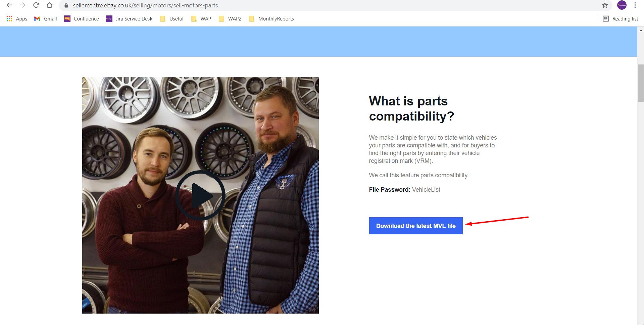
Task: Open the Chrome three-dot menu
Action: pos(635,5)
